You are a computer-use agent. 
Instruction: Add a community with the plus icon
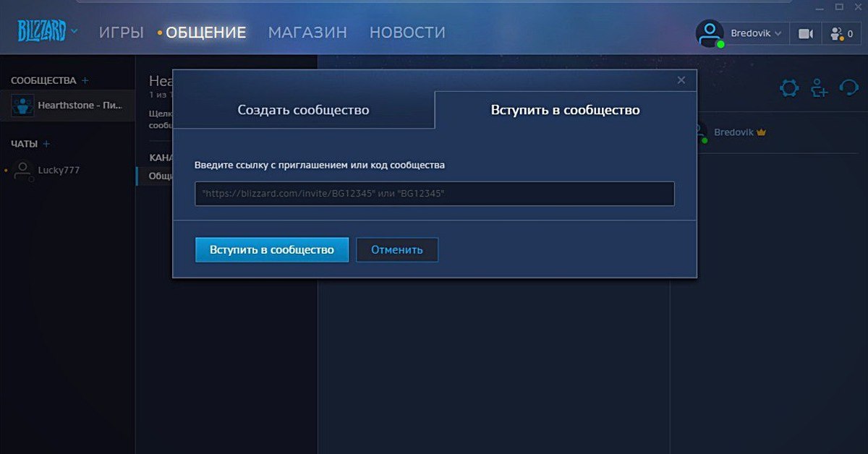(x=85, y=80)
